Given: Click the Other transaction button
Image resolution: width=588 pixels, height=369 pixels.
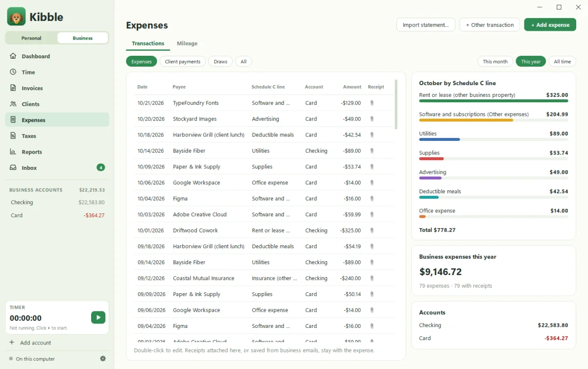Looking at the screenshot, I should [490, 25].
